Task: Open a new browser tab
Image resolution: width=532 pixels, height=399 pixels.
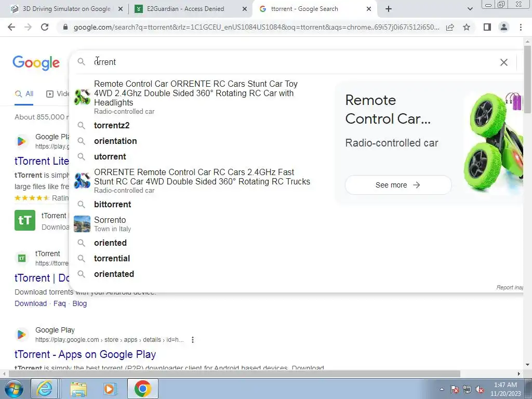Action: (389, 9)
